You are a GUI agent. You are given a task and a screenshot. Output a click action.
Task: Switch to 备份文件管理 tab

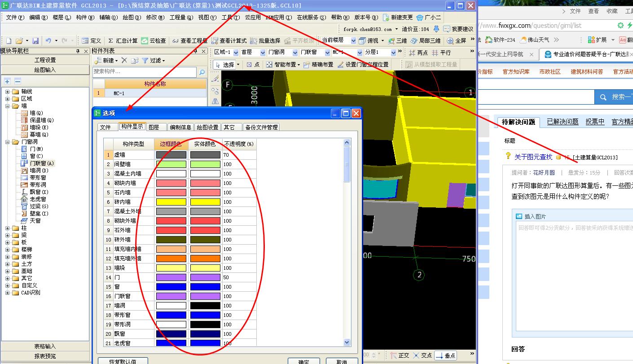[262, 127]
